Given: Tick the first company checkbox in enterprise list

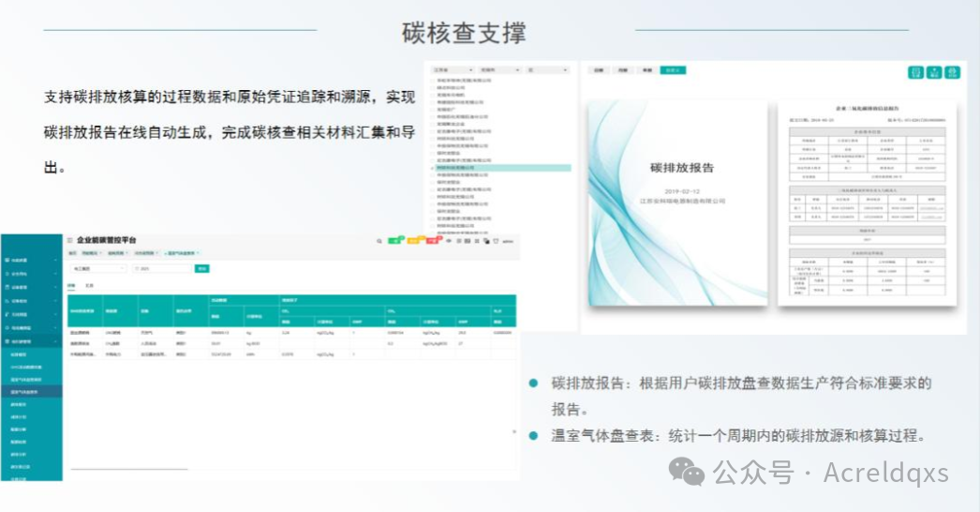Looking at the screenshot, I should pos(433,80).
